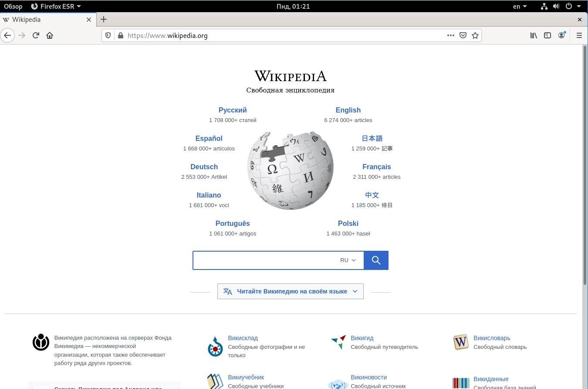Open the Викиновости link
588x389 pixels.
coord(368,377)
